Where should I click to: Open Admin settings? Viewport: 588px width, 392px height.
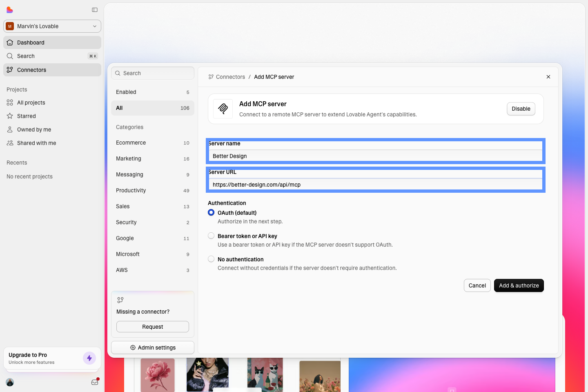click(153, 347)
